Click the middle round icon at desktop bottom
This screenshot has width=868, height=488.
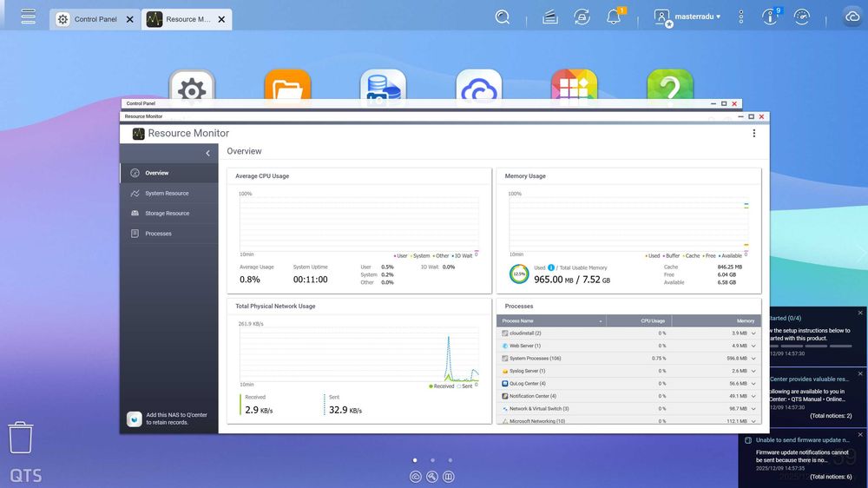[x=432, y=477]
